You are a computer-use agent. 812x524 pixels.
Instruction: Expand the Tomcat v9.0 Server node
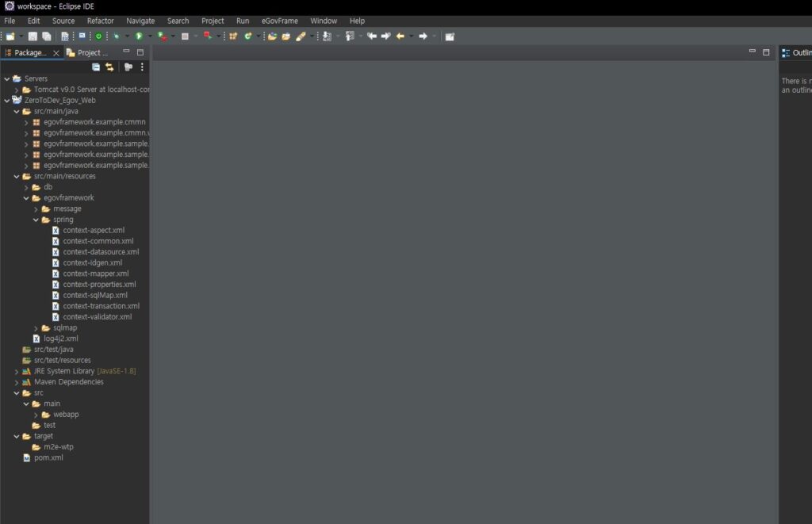[17, 90]
